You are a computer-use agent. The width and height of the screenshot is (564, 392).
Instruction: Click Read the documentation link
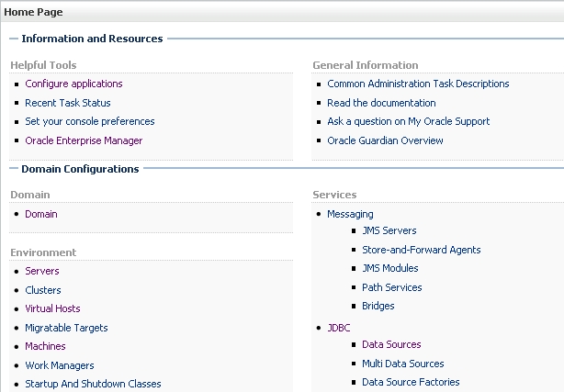(381, 103)
